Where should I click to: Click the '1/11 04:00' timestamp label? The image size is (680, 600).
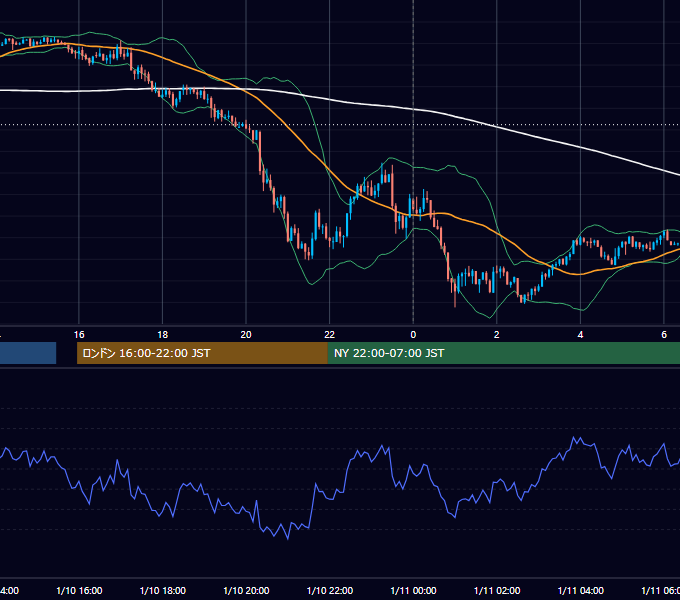click(x=581, y=590)
